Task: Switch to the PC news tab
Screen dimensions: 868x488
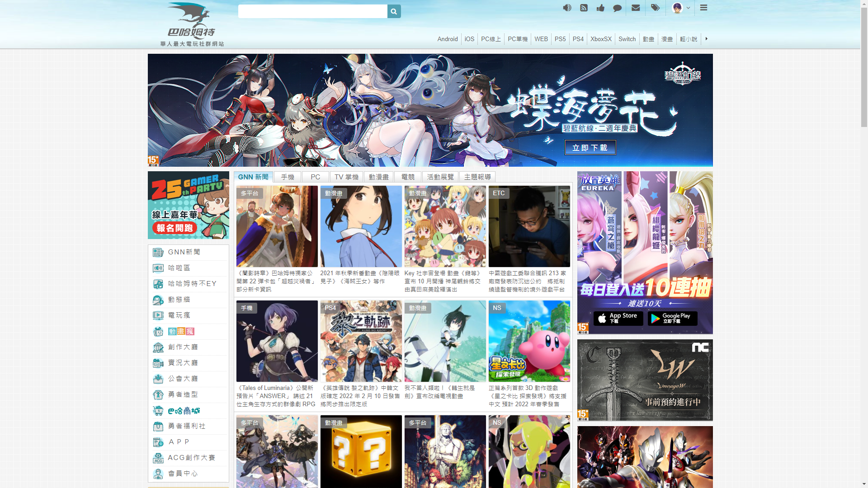Action: pyautogui.click(x=316, y=177)
